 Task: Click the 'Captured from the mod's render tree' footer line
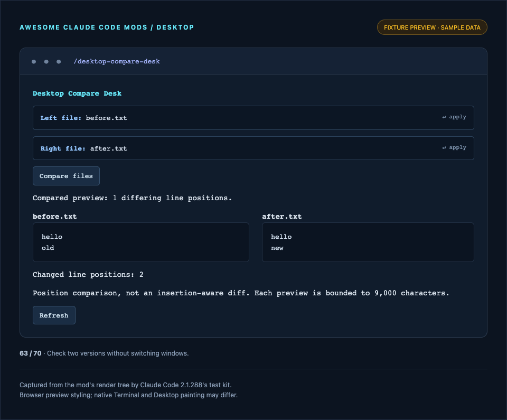[x=126, y=385]
